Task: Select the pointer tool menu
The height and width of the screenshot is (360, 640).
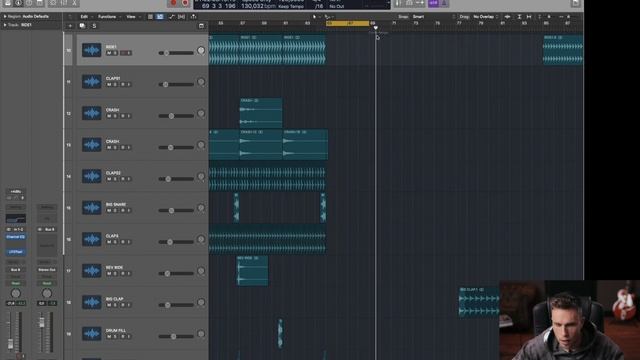Action: pos(315,17)
